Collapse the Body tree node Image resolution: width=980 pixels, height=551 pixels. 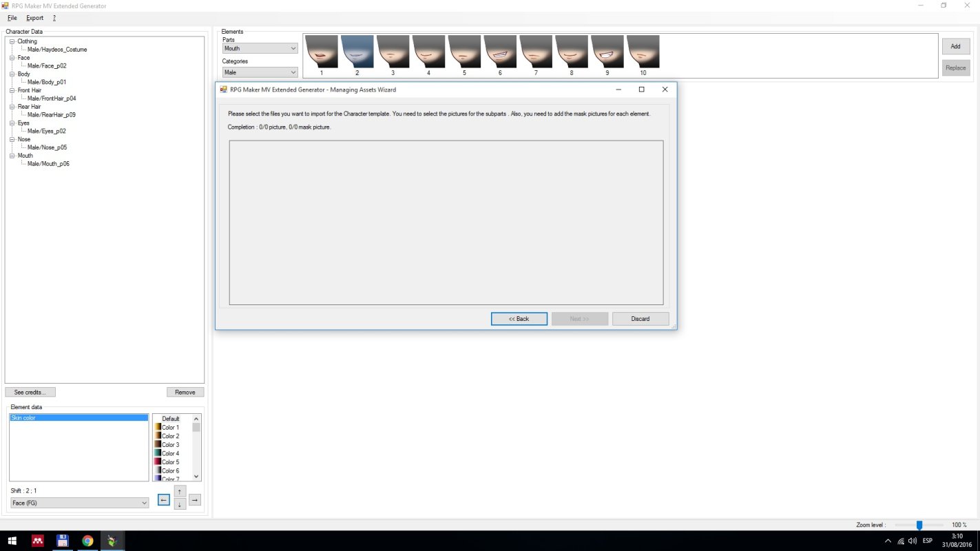coord(12,74)
